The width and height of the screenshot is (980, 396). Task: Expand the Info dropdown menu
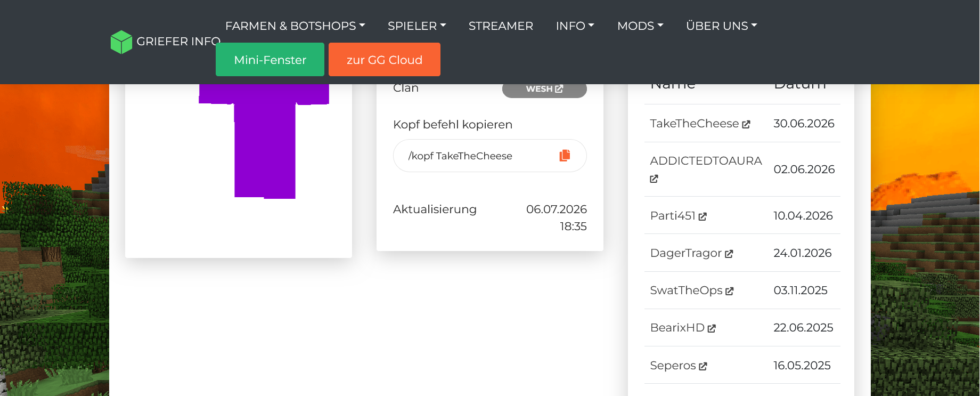(575, 26)
